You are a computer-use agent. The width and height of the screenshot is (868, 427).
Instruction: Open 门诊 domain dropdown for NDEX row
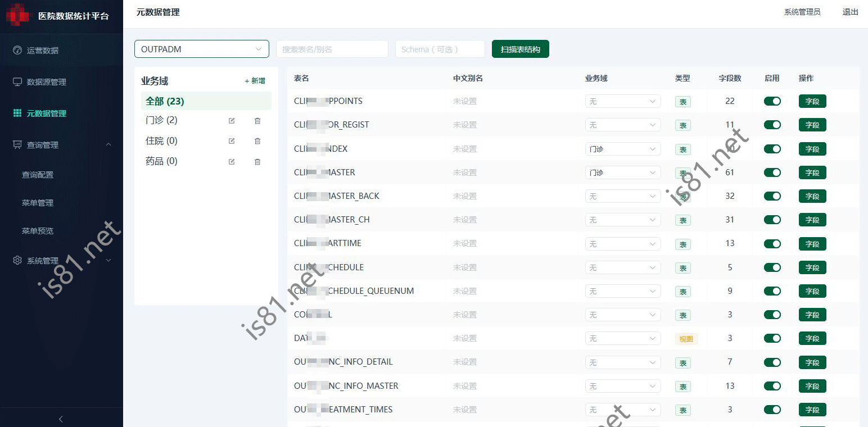click(623, 149)
